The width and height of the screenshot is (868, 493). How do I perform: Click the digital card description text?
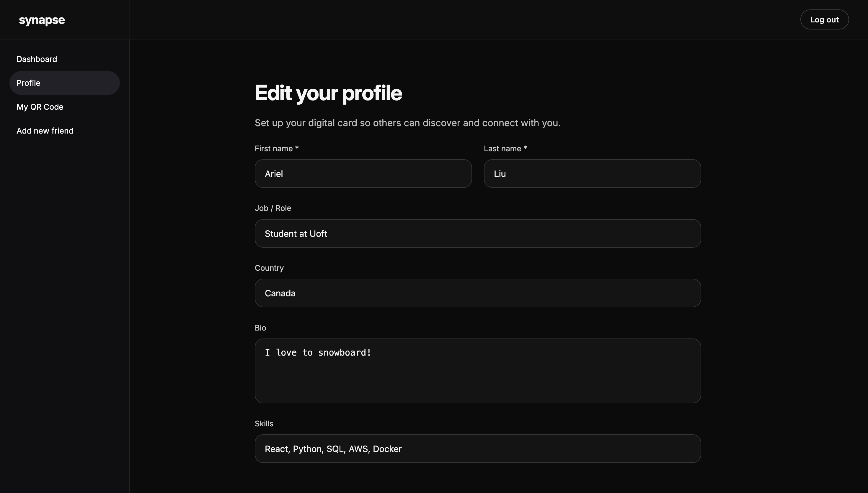point(407,123)
